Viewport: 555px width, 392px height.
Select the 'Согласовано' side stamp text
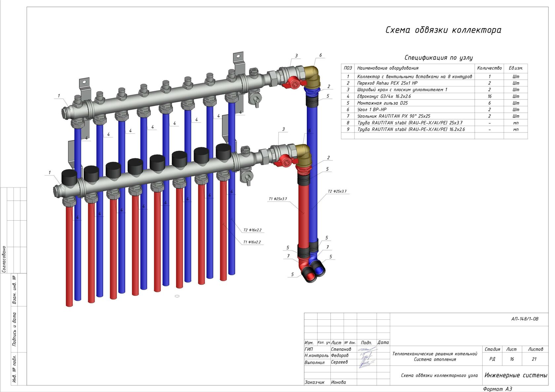pyautogui.click(x=4, y=259)
